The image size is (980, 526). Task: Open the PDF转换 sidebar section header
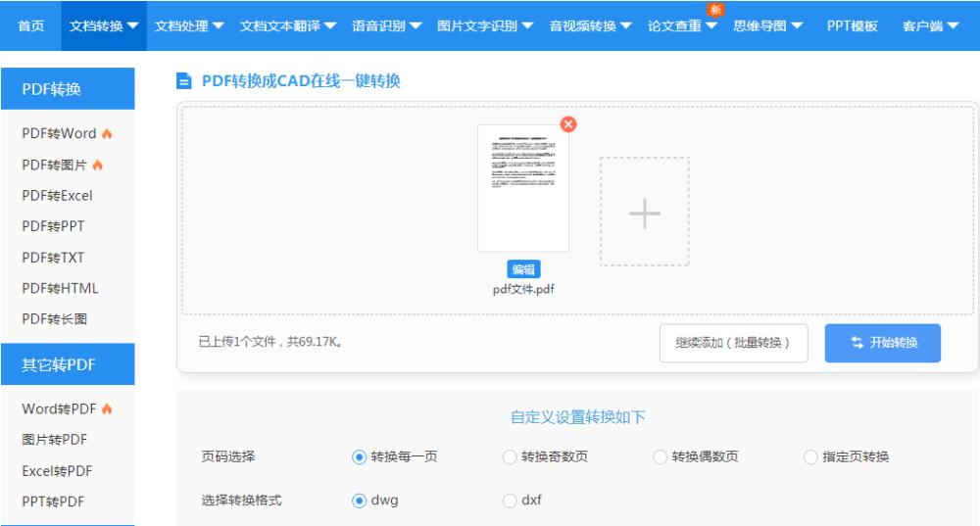click(x=68, y=89)
